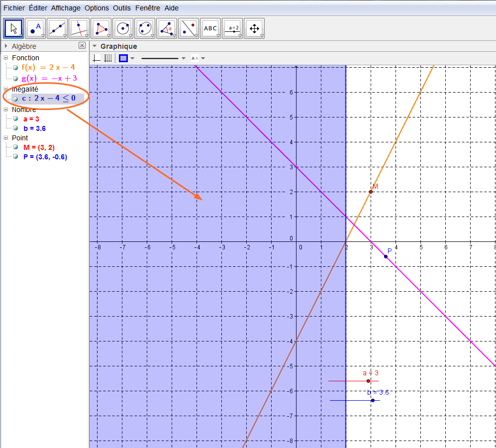This screenshot has height=448, width=496.
Task: Hide point M using its bullet
Action: point(15,147)
